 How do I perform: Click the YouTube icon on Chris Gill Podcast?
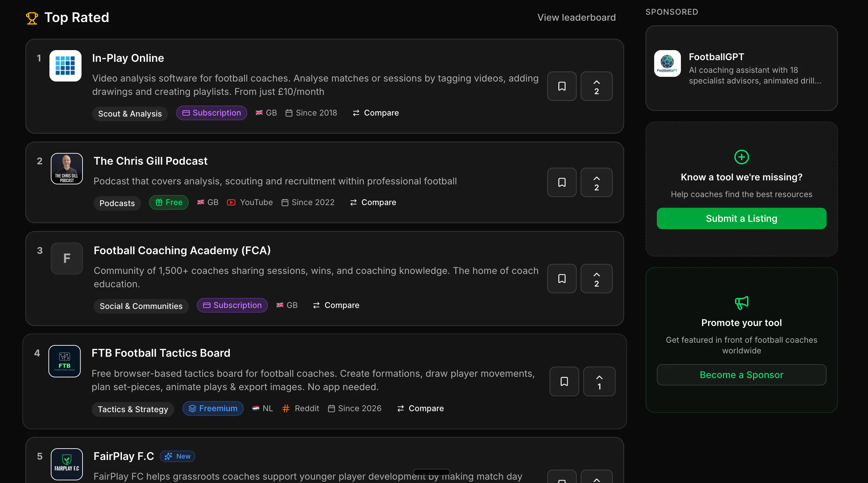tap(231, 202)
